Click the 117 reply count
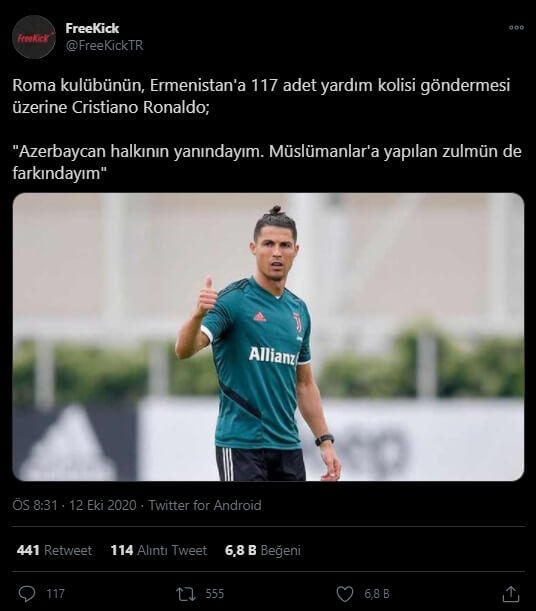This screenshot has height=611, width=536. pyautogui.click(x=55, y=594)
